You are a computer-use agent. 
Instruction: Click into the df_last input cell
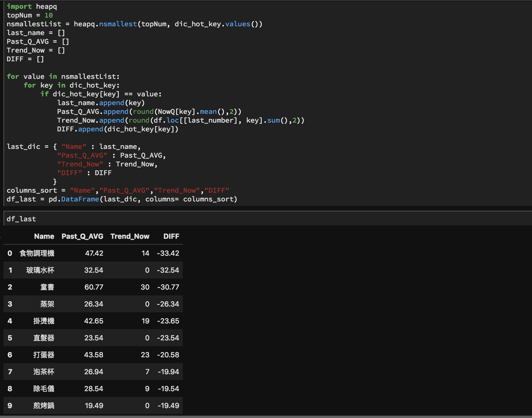coord(267,219)
